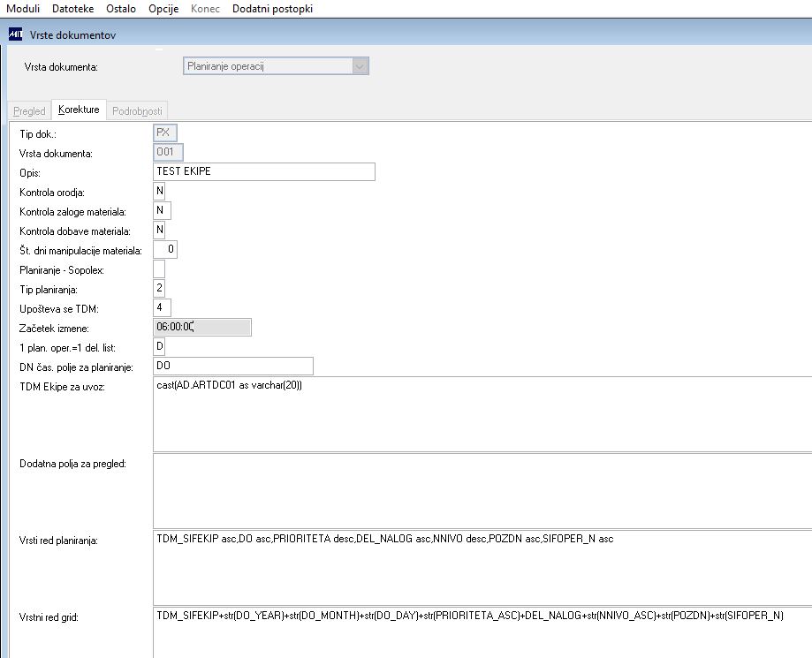Open the Moduli menu

click(23, 9)
